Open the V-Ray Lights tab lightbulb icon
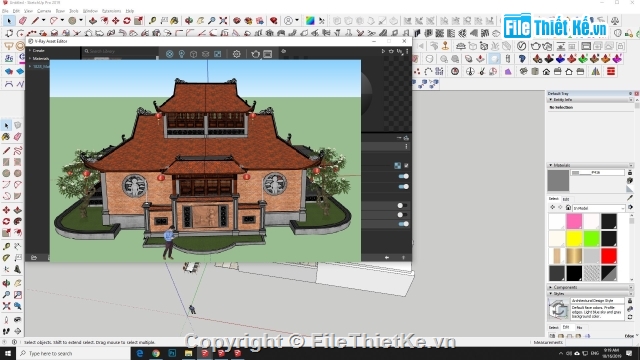Viewport: 640px width, 360px height. [182, 54]
